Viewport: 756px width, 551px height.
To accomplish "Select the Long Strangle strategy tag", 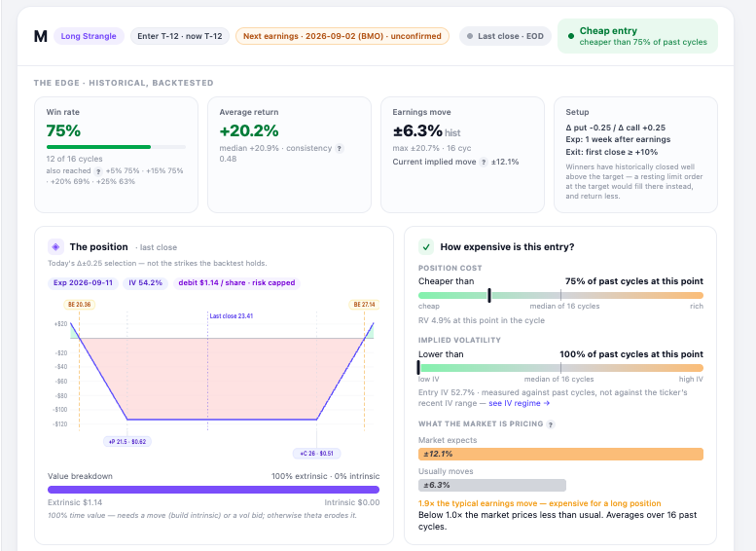I will tap(89, 36).
